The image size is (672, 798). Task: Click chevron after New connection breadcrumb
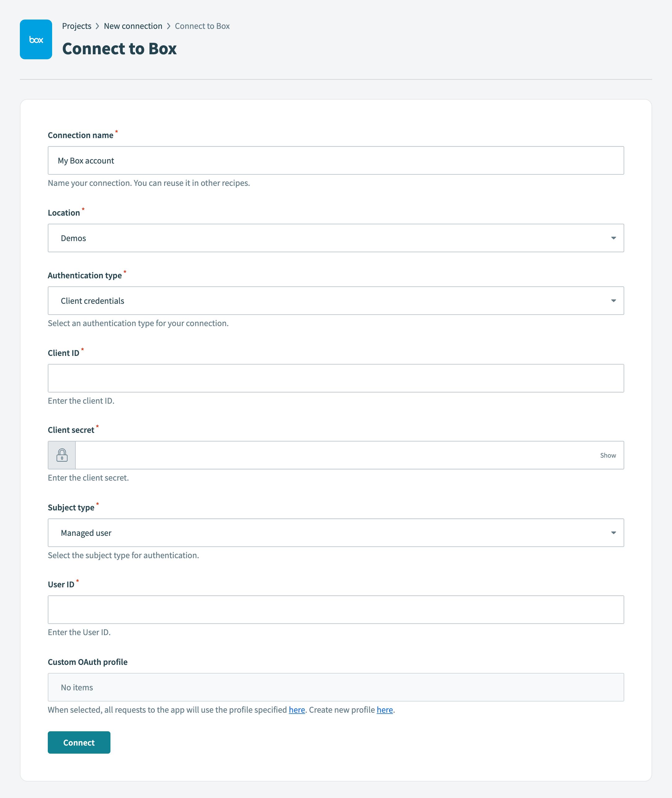tap(168, 26)
